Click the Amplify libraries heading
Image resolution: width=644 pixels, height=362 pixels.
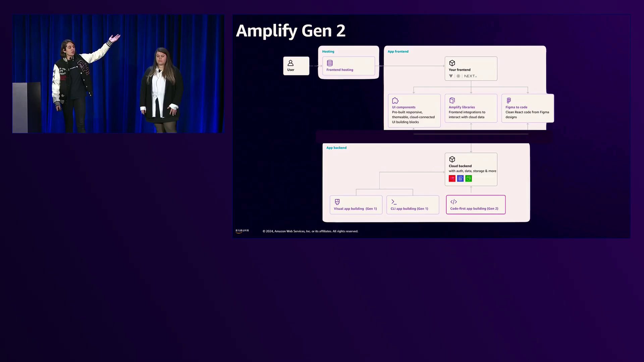[x=462, y=107]
